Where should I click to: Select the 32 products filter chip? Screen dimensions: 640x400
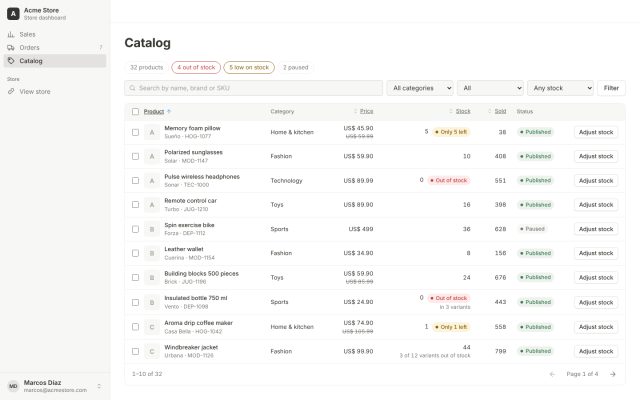pos(147,67)
